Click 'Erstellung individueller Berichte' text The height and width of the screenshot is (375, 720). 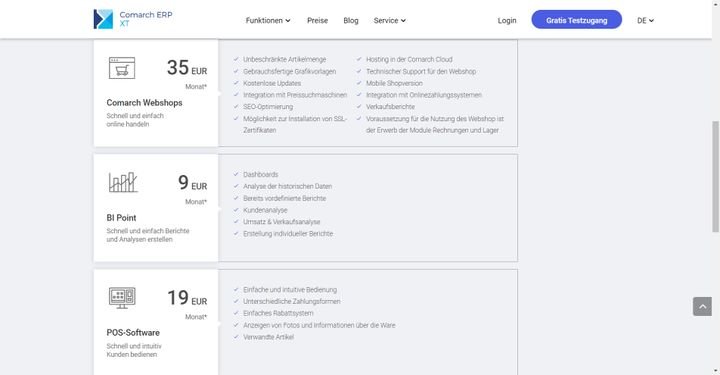pos(288,234)
